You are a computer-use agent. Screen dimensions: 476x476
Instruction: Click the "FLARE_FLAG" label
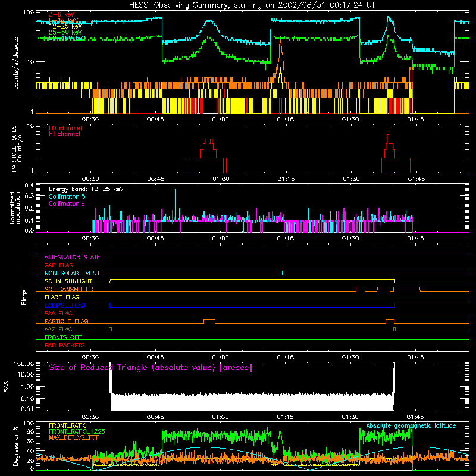click(x=62, y=297)
